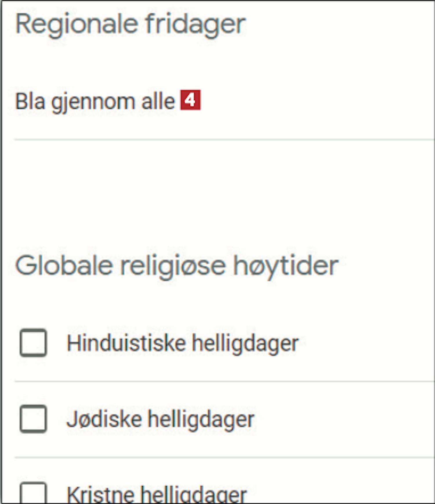Image resolution: width=435 pixels, height=504 pixels.
Task: Click the word Hinduistiske in the first option
Action: (x=126, y=343)
